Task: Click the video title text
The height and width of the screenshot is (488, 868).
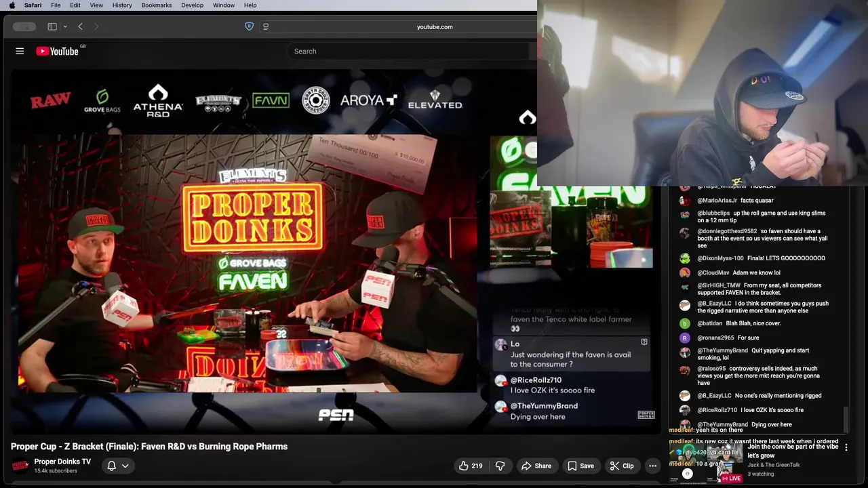Action: click(149, 447)
